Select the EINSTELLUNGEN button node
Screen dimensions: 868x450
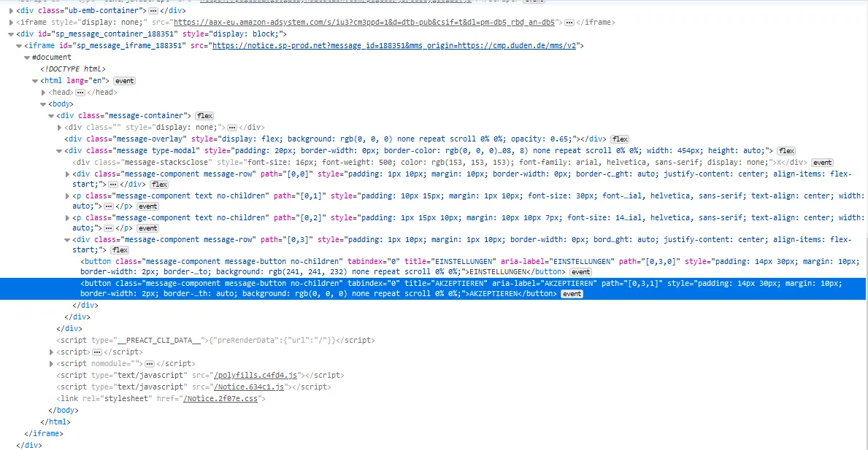(469, 266)
